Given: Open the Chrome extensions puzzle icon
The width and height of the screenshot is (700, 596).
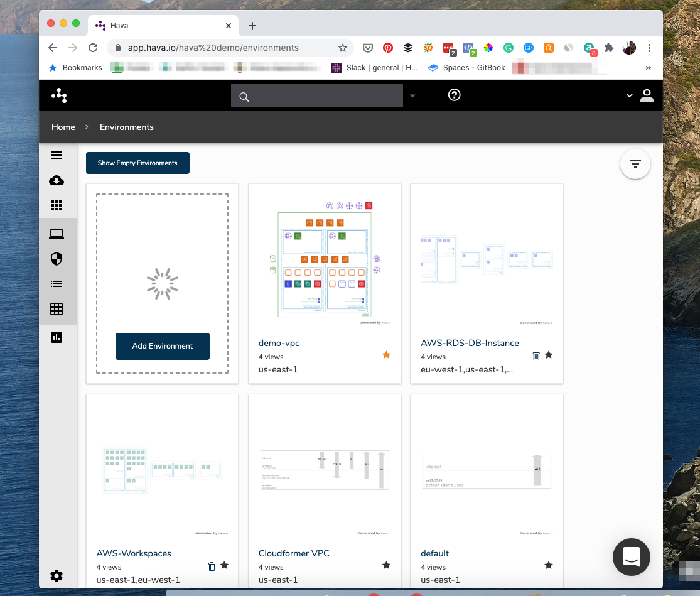Looking at the screenshot, I should [609, 48].
